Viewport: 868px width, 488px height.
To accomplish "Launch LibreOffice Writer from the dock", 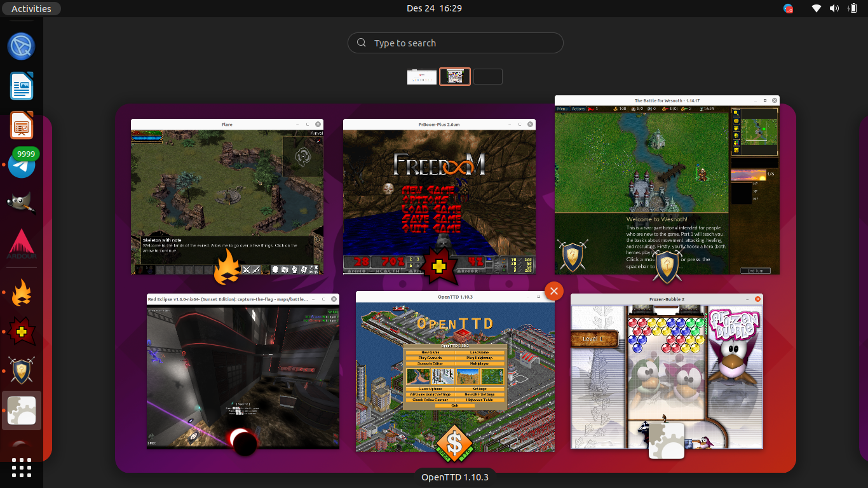I will 22,86.
